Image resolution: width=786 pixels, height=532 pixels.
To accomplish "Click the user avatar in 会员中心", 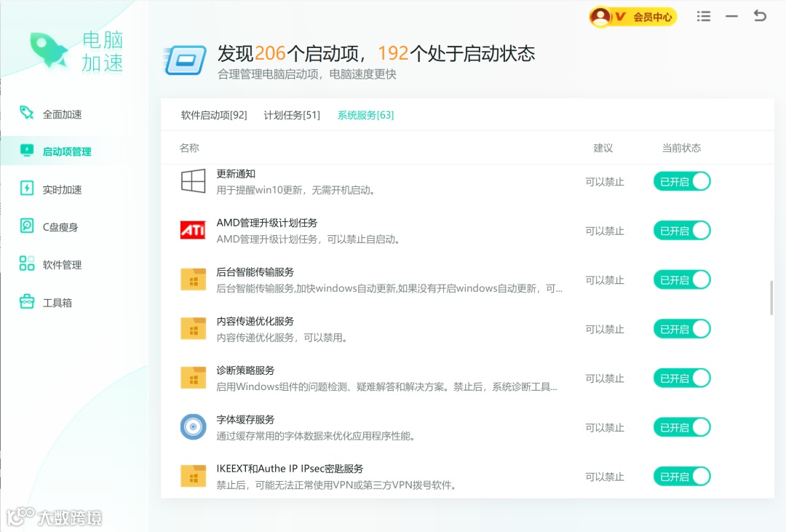I will point(600,17).
